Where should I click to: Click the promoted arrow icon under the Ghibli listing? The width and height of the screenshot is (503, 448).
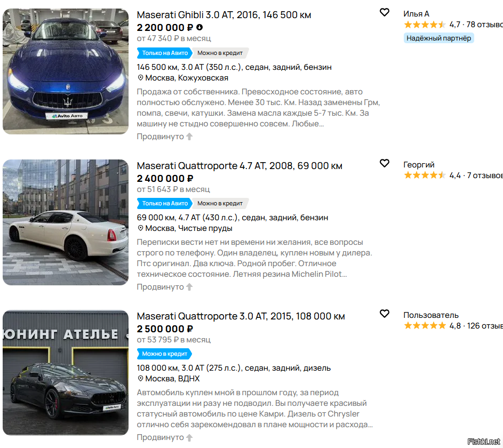pyautogui.click(x=189, y=137)
